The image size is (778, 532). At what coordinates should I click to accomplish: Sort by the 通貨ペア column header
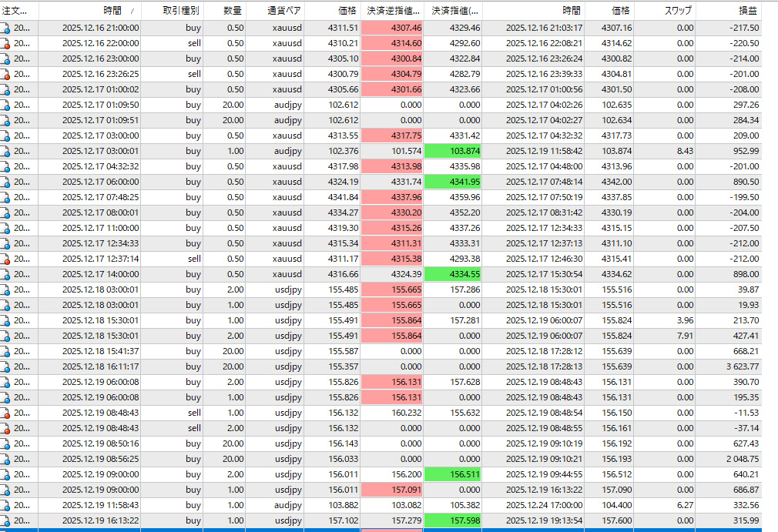pyautogui.click(x=275, y=11)
